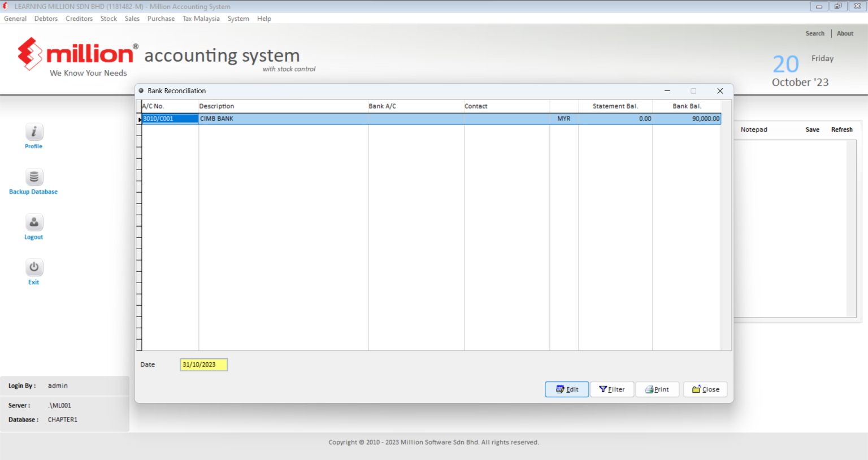Screen dimensions: 868x460
Task: Open the Tax Malaysia menu
Action: pyautogui.click(x=201, y=19)
